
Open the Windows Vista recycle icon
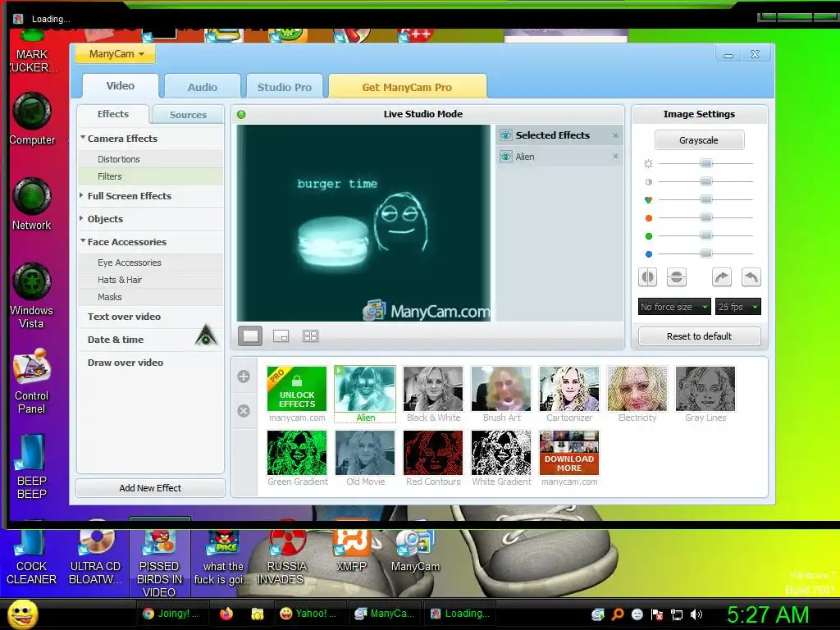[x=32, y=295]
